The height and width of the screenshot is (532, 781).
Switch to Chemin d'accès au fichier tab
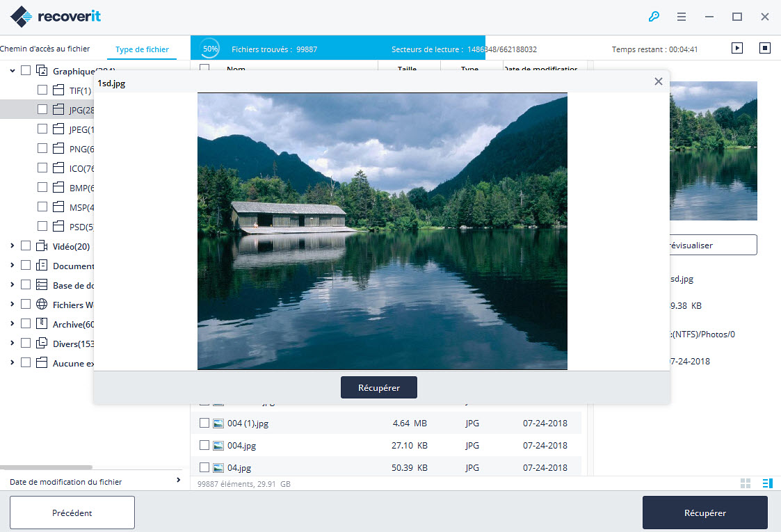tap(45, 49)
